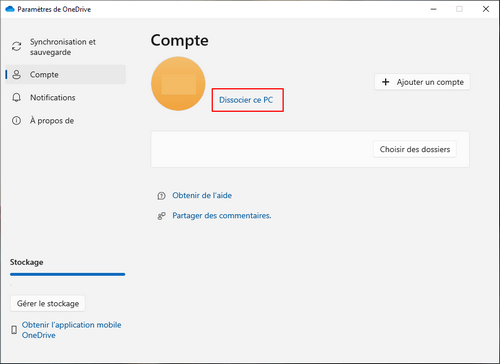Open the À propos de page
The image size is (500, 364).
(66, 120)
